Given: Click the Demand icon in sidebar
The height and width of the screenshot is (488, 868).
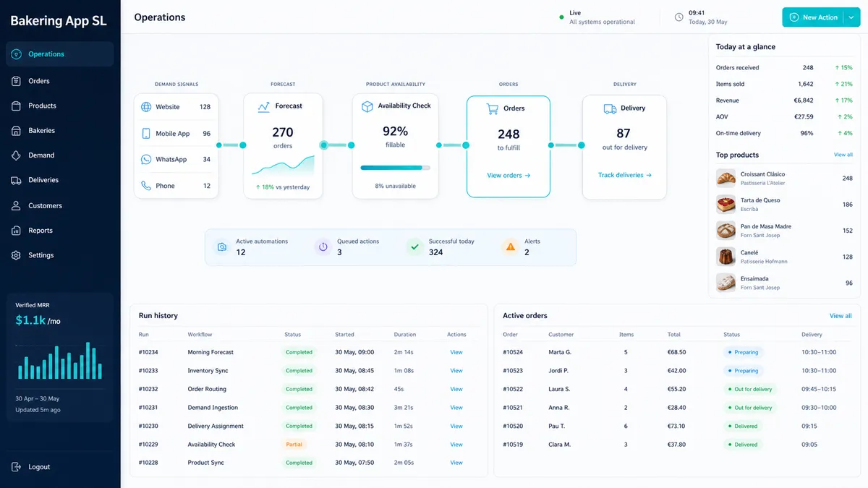Looking at the screenshot, I should click(16, 155).
